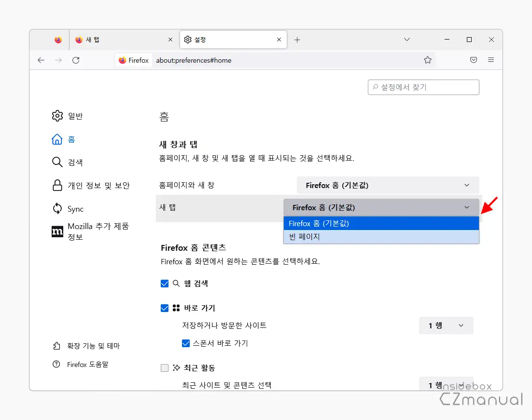Open 개인 정보 및 보안 category

pos(91,186)
